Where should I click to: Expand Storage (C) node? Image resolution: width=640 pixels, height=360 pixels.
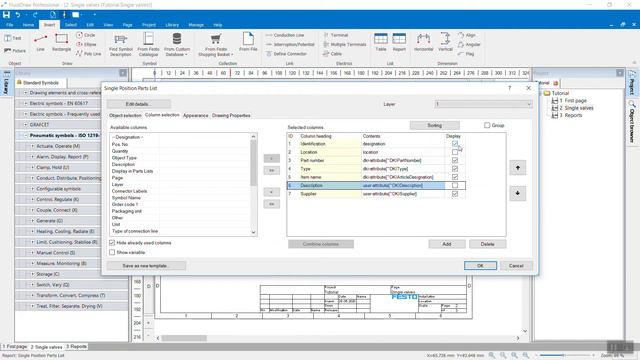click(x=33, y=274)
